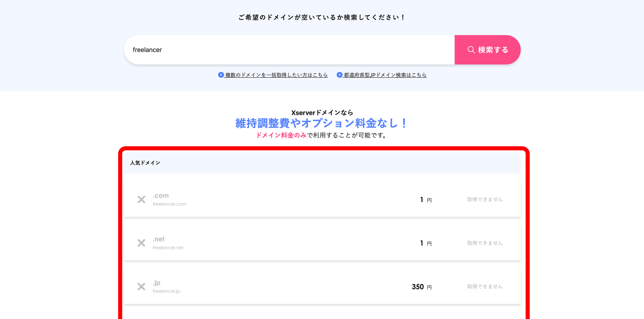
Task: Click the 350 円 price in .jp row
Action: pyautogui.click(x=422, y=287)
